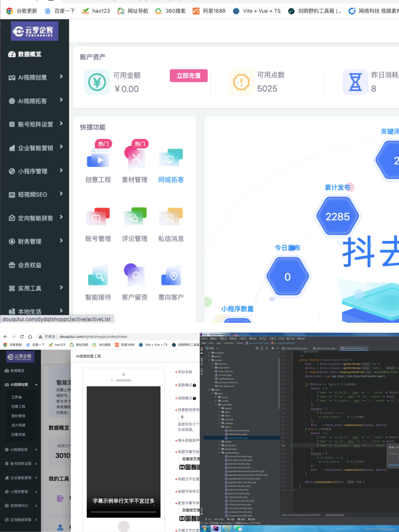The width and height of the screenshot is (399, 532).
Task: Click PhpStorm select-opened-file crosshair icon
Action: coord(257,348)
